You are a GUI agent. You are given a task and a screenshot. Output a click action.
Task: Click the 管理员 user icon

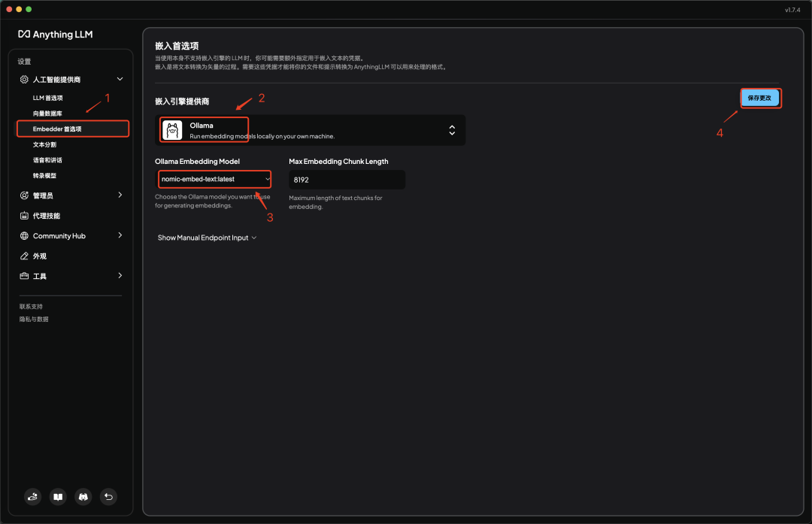[24, 195]
